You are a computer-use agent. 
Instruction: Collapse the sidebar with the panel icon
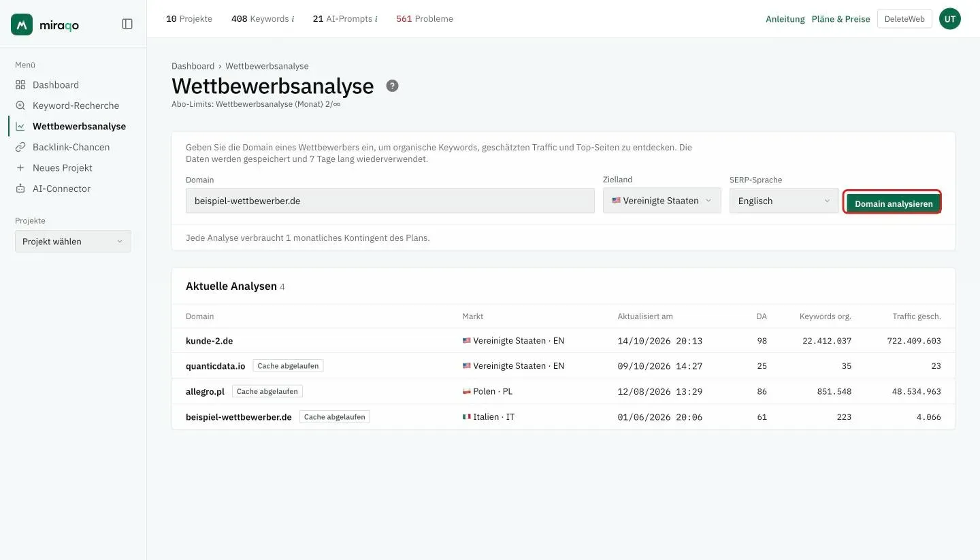tap(127, 24)
